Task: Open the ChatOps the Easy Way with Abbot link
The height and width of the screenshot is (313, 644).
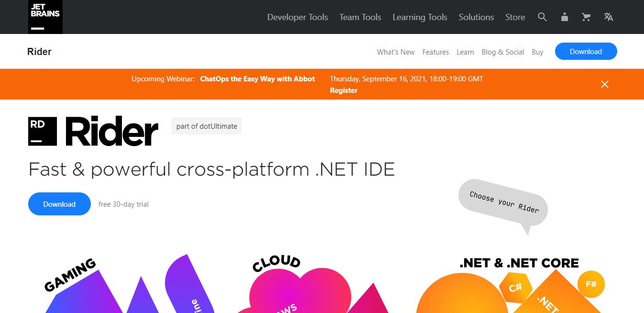Action: (x=257, y=78)
